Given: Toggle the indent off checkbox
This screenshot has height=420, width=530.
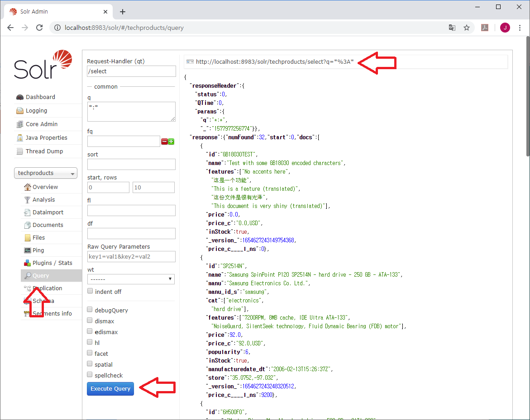Looking at the screenshot, I should pos(90,291).
